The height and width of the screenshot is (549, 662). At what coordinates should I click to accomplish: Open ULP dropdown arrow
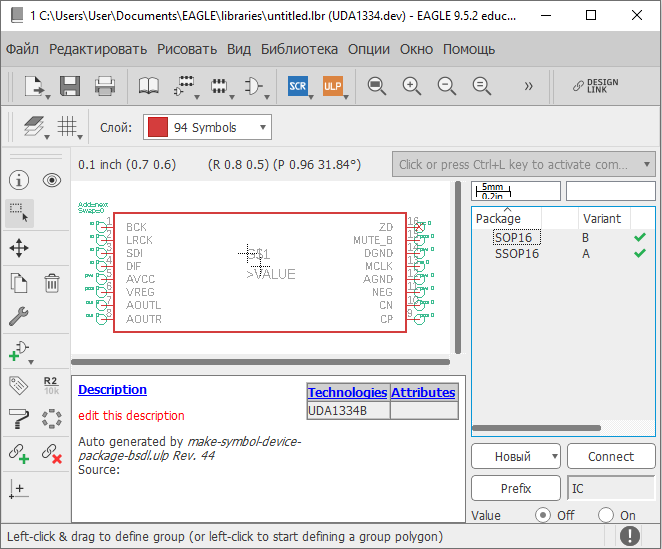pyautogui.click(x=346, y=97)
